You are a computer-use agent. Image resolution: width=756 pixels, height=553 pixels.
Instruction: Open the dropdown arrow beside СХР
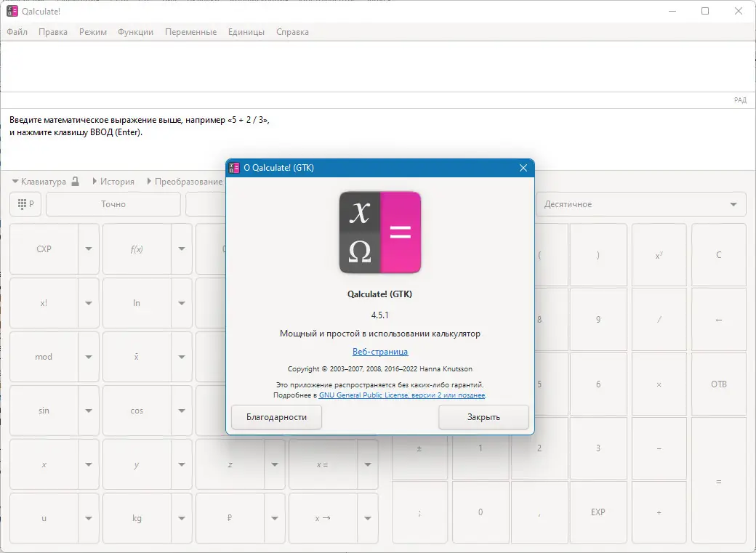(89, 249)
